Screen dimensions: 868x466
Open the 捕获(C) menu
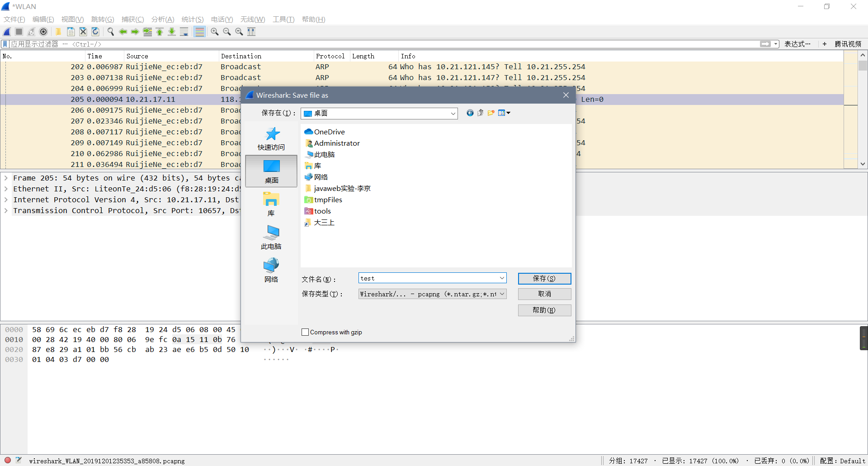tap(132, 19)
